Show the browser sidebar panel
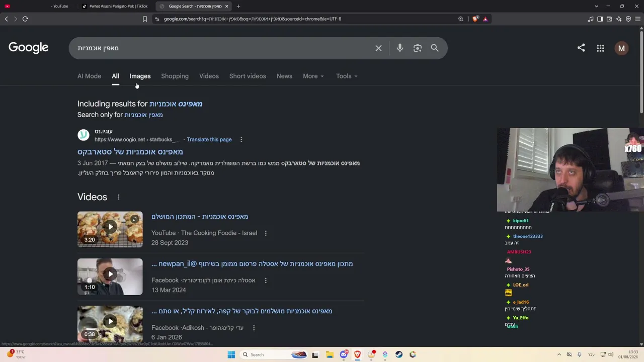The image size is (644, 362). 600,19
